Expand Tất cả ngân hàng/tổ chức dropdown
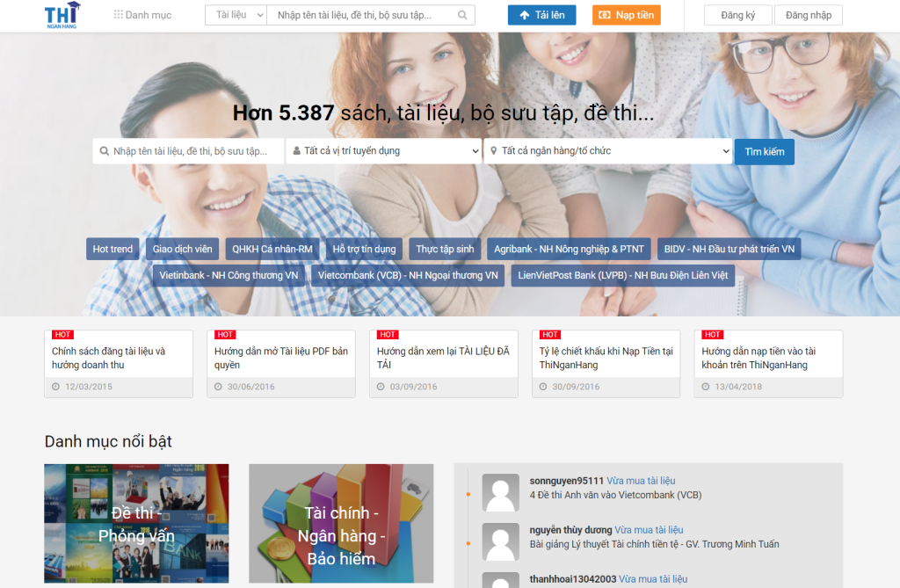 click(x=608, y=151)
